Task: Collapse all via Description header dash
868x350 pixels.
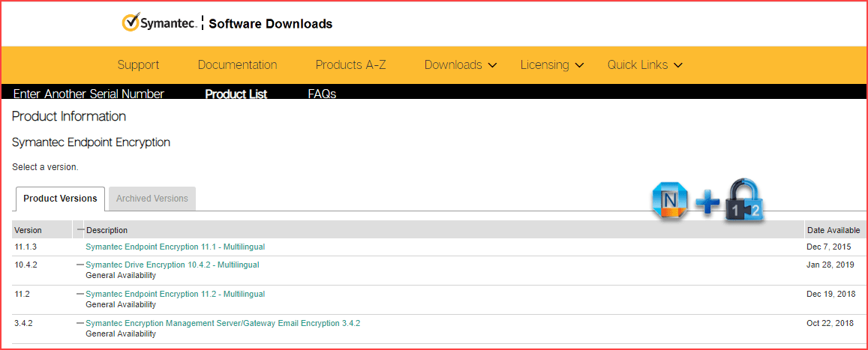Action: pyautogui.click(x=80, y=229)
